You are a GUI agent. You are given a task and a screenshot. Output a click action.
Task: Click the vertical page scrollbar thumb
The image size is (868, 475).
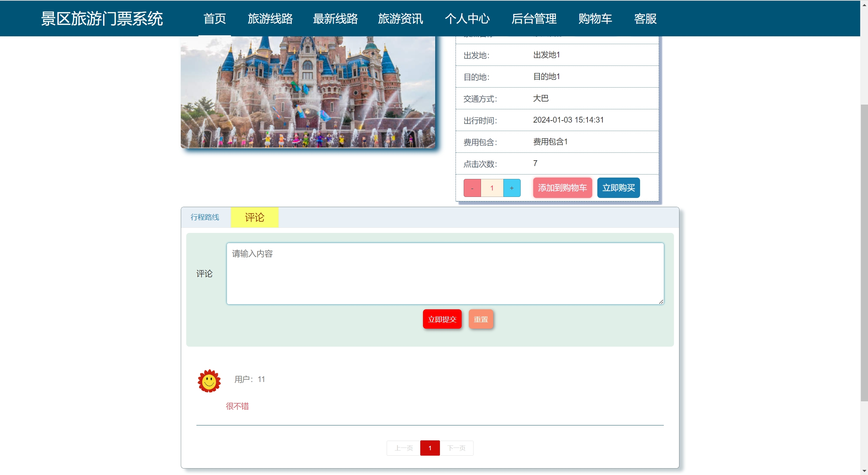click(x=864, y=253)
